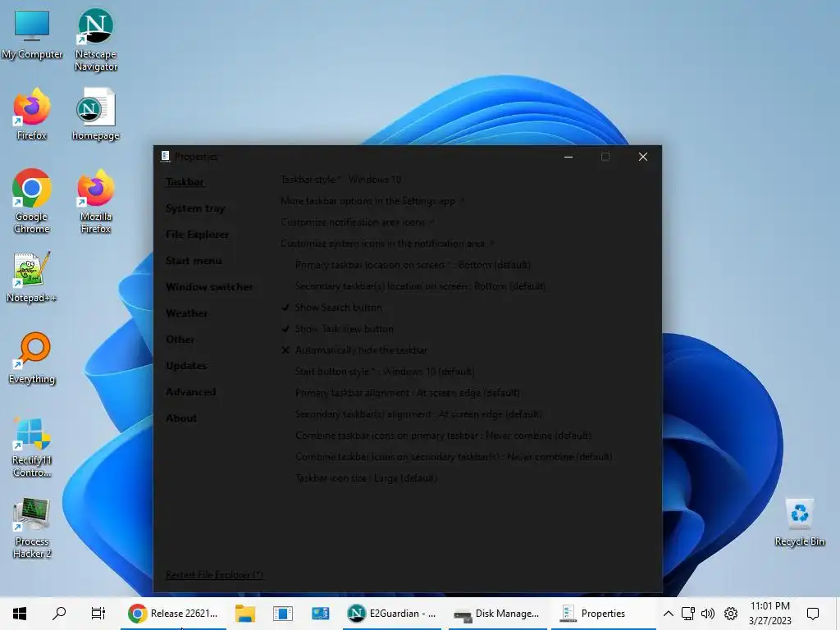Open the Advanced section
Screen dimensions: 840x630
point(190,392)
